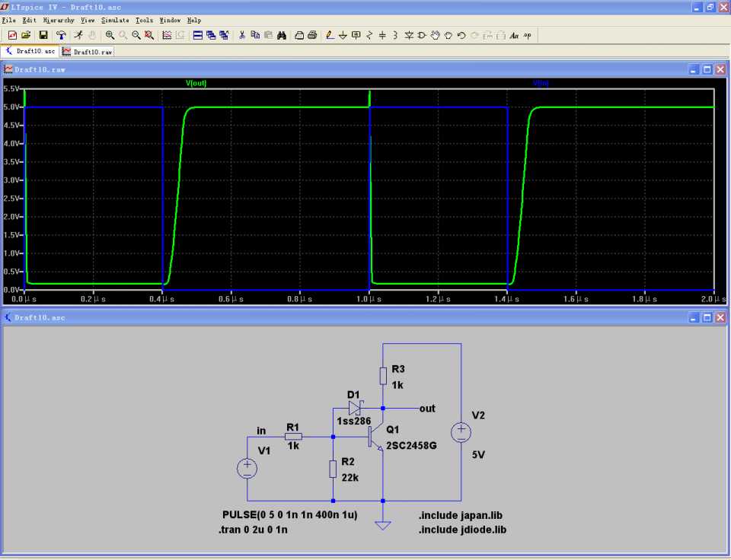This screenshot has height=560, width=731.
Task: Click the PULSE(0 5 0 1n 1n 400n 1u) text
Action: coord(290,515)
